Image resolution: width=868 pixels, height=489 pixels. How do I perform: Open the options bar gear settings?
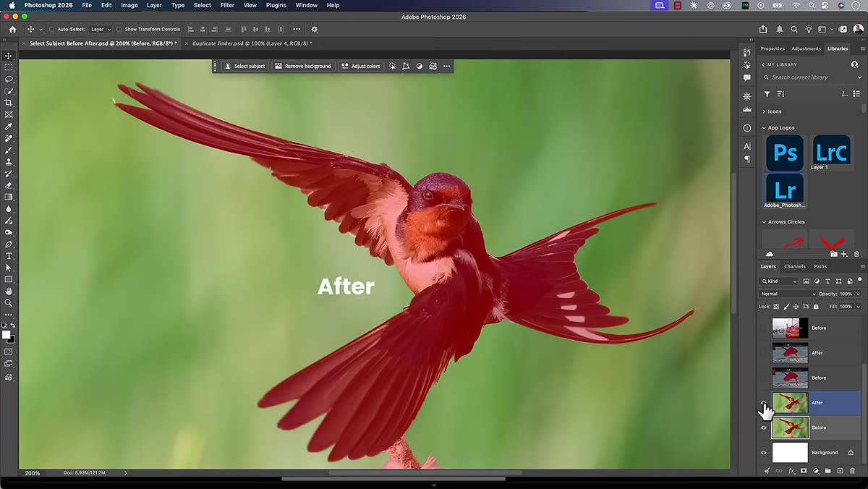pyautogui.click(x=314, y=30)
